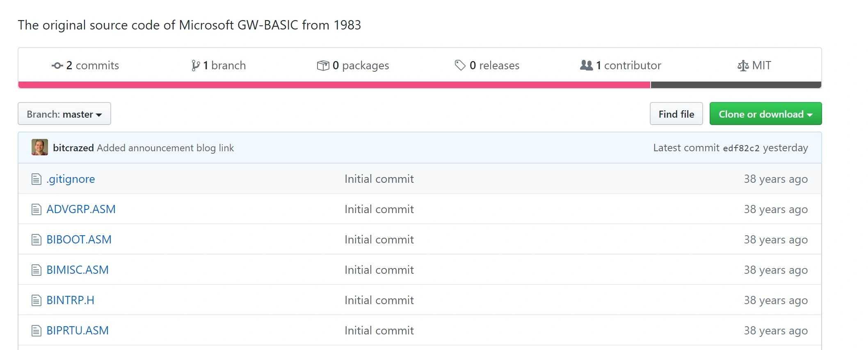Click the file icon beside BIPRTU.ASM

(x=37, y=331)
